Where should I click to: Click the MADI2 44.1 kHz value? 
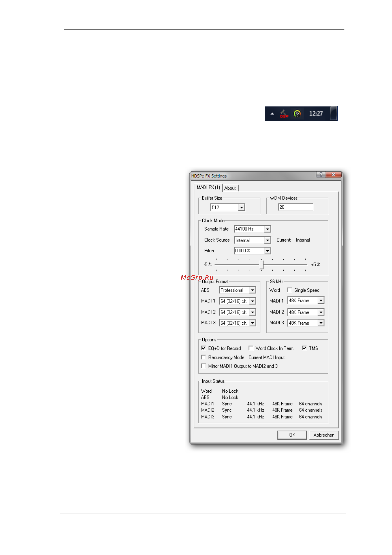click(256, 410)
